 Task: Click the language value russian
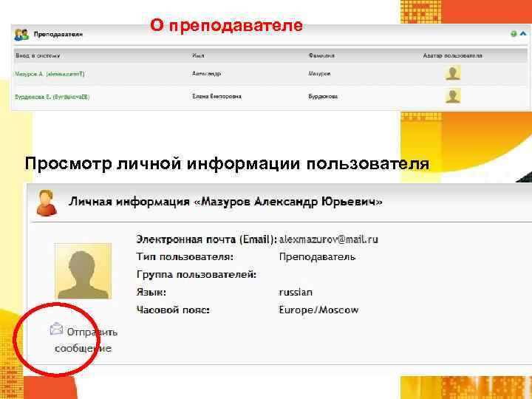click(296, 292)
